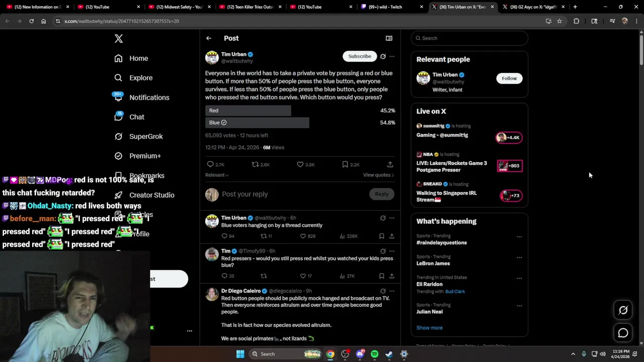
Task: Open LeBron James trend
Action: tap(433, 263)
